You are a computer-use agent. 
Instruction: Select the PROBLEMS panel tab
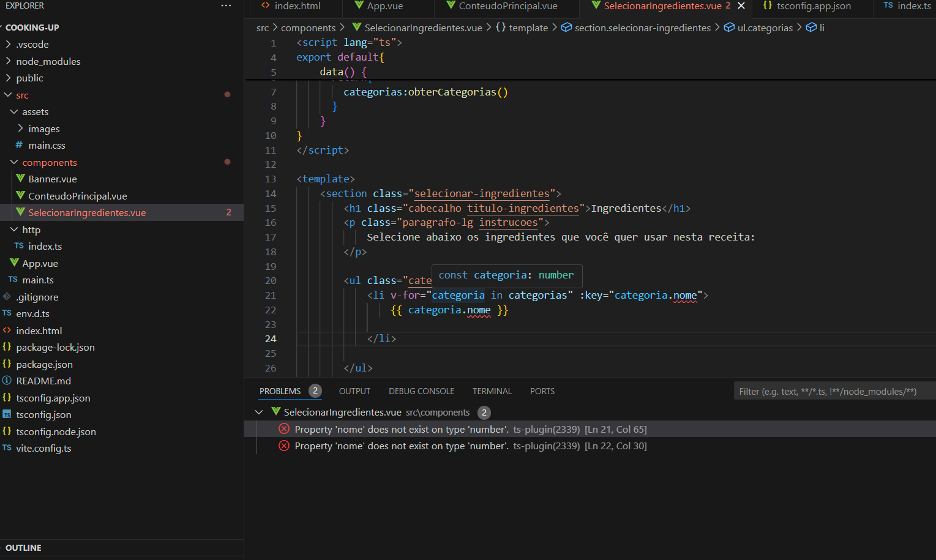(280, 391)
